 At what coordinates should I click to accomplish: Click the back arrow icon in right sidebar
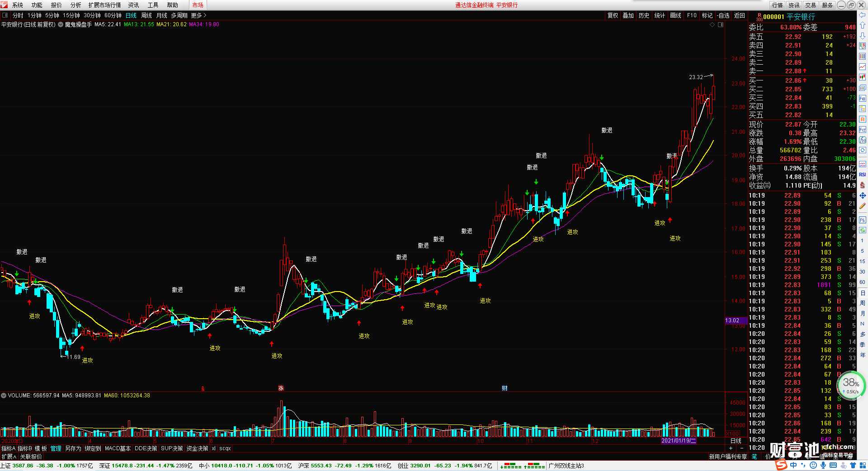click(x=863, y=15)
